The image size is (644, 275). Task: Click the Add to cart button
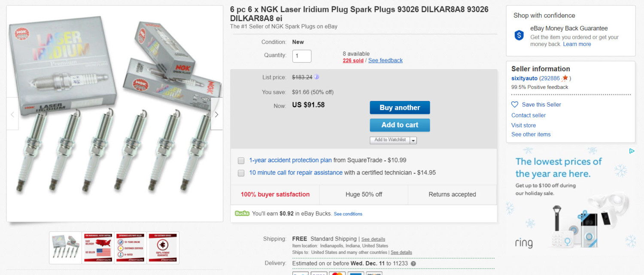(x=400, y=125)
